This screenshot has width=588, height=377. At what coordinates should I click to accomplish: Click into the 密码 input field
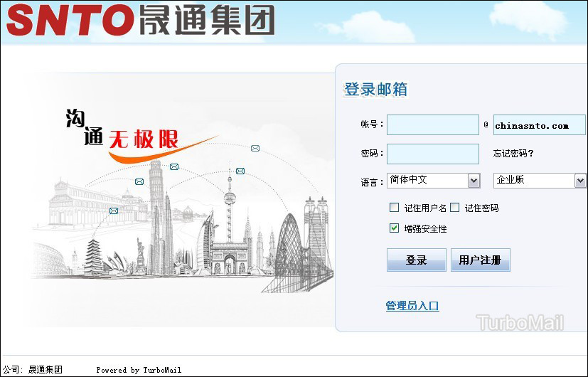tap(433, 154)
